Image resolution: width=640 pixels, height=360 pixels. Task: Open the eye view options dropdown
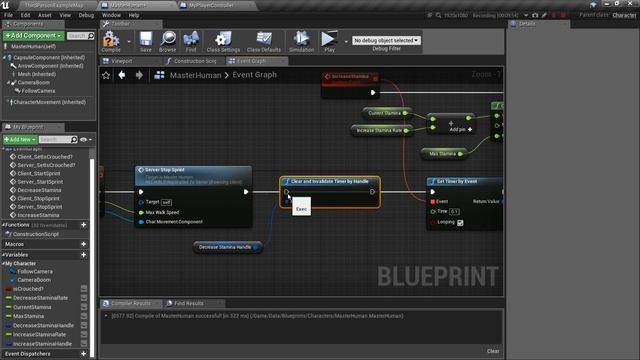tap(85, 140)
